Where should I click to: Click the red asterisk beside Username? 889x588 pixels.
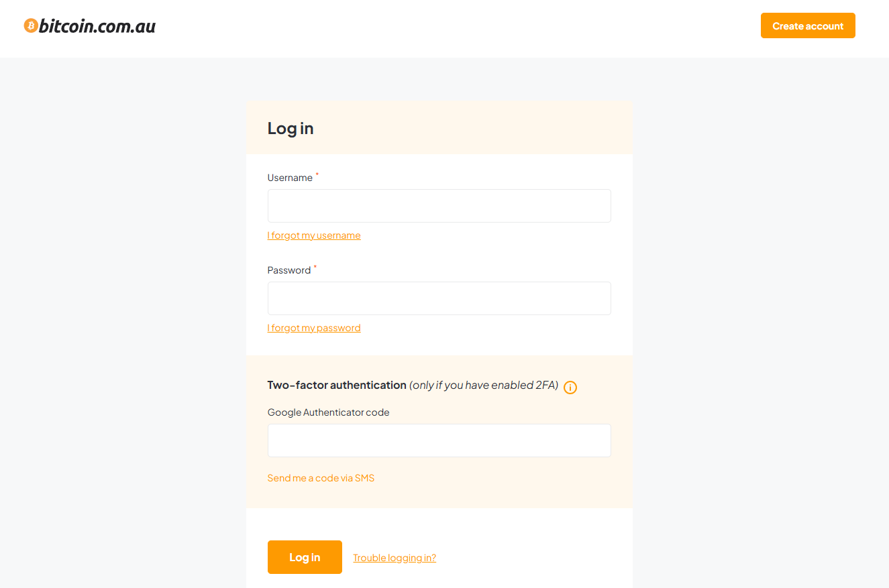coord(317,174)
